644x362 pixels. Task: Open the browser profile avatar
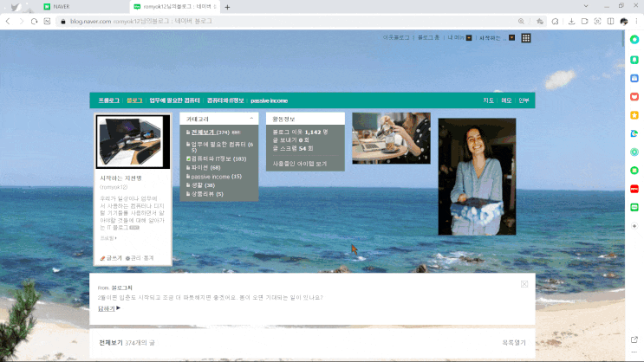click(624, 22)
